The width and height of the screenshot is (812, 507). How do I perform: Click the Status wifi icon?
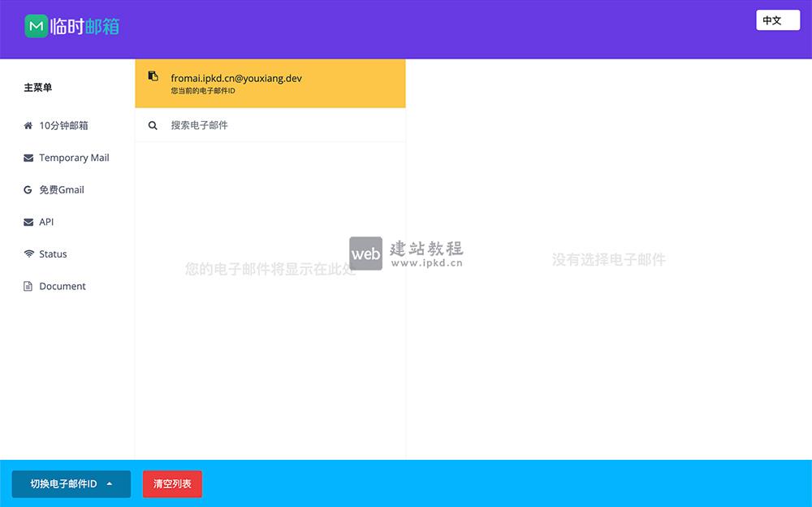coord(27,253)
